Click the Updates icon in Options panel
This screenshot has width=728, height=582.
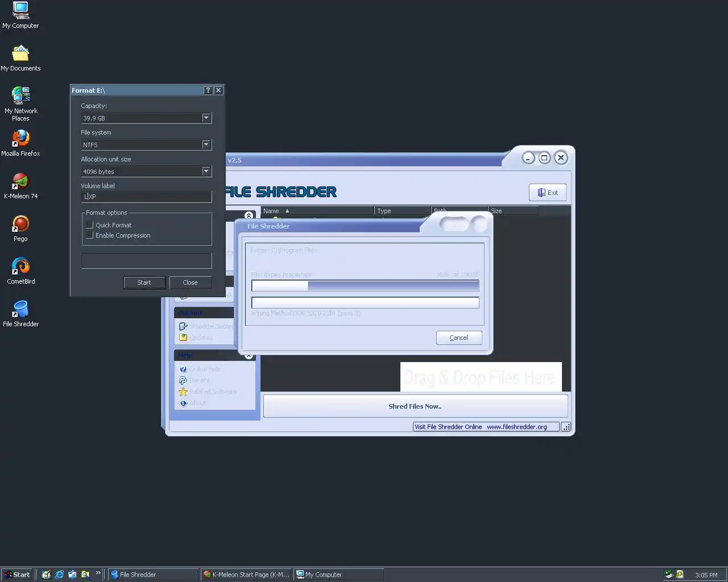pyautogui.click(x=183, y=338)
